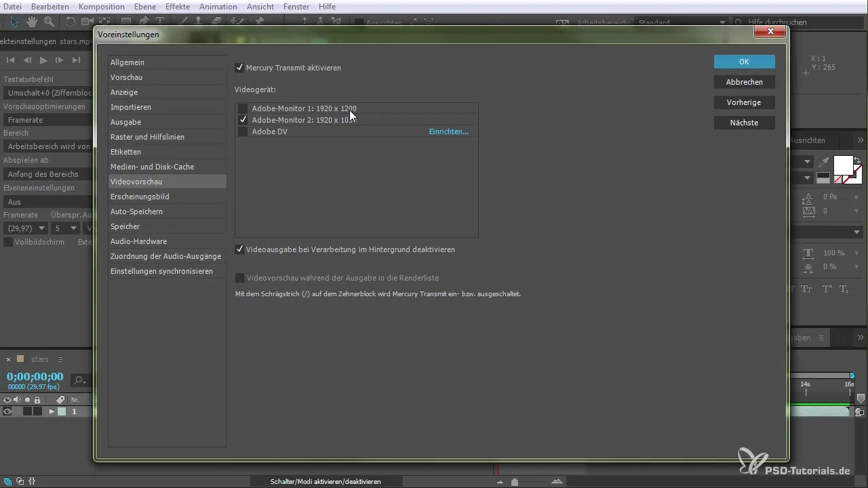The height and width of the screenshot is (488, 868).
Task: Expand overflow chevrons beside Ausrichten panel
Action: (x=861, y=140)
